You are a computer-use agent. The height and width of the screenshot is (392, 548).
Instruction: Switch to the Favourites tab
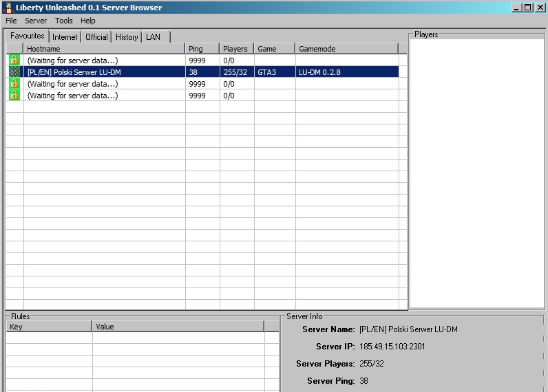pos(28,36)
